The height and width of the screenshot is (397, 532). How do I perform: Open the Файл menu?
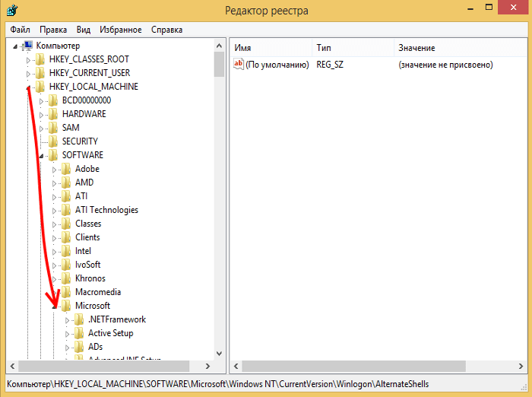[20, 30]
